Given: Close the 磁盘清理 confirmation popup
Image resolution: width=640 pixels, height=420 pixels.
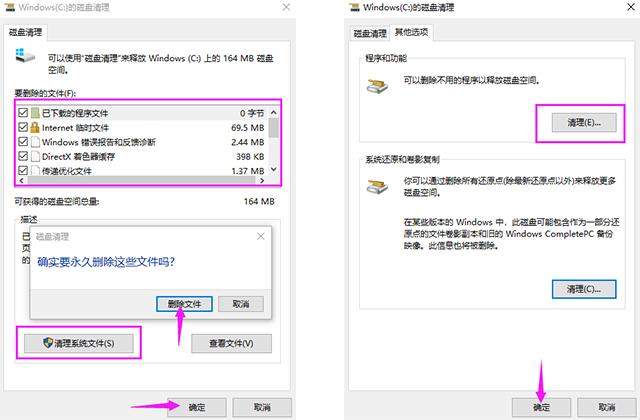Looking at the screenshot, I should (261, 236).
